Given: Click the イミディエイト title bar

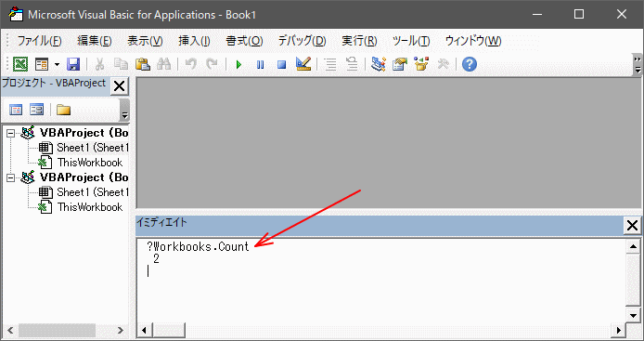Looking at the screenshot, I should coord(380,226).
